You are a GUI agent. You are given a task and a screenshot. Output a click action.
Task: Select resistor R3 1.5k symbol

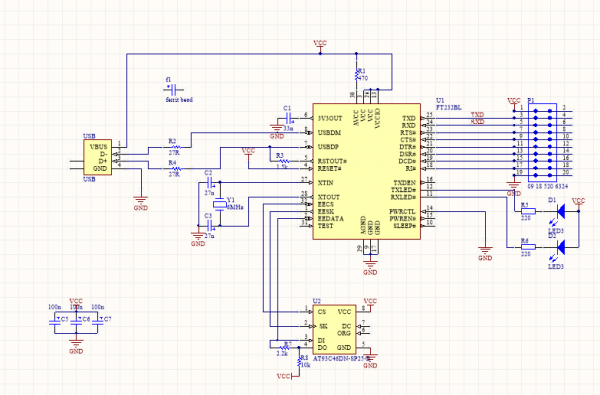click(284, 161)
